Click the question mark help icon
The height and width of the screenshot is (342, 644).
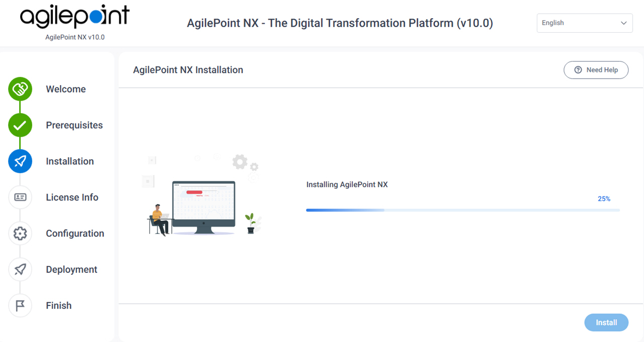pyautogui.click(x=578, y=70)
